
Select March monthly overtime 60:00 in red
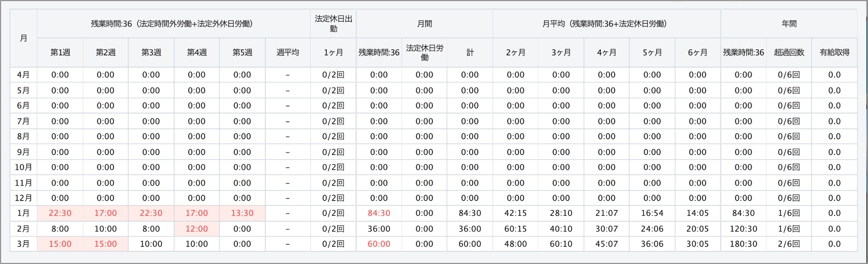[379, 244]
